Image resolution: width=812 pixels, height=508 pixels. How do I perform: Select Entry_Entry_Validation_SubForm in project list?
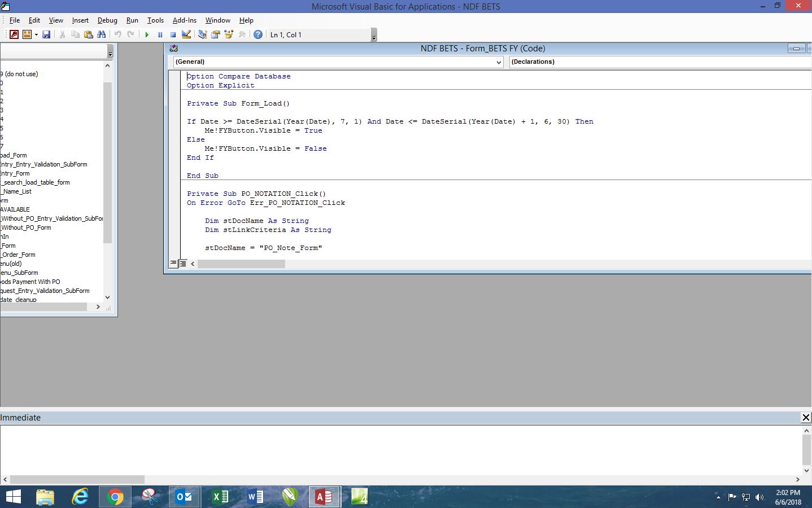click(x=43, y=164)
